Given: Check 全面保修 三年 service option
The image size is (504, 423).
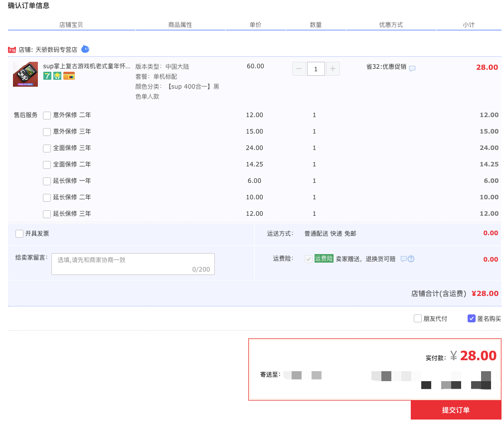Looking at the screenshot, I should (x=47, y=148).
